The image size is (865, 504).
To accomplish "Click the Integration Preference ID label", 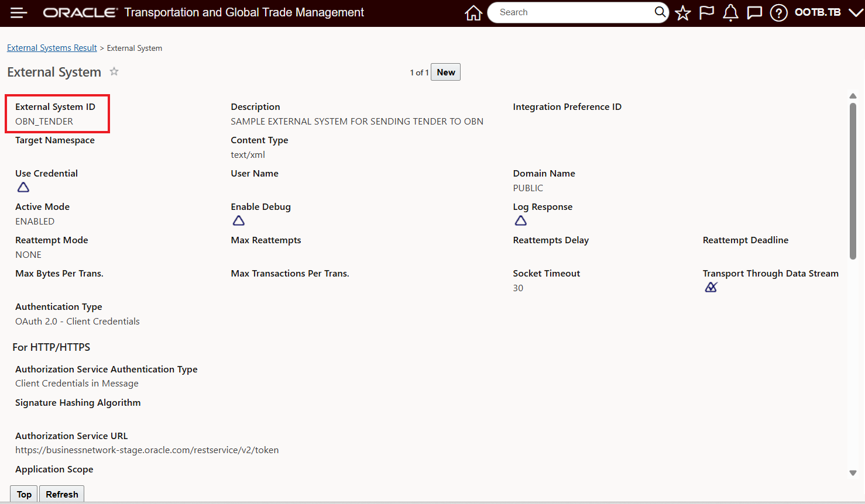I will [567, 107].
